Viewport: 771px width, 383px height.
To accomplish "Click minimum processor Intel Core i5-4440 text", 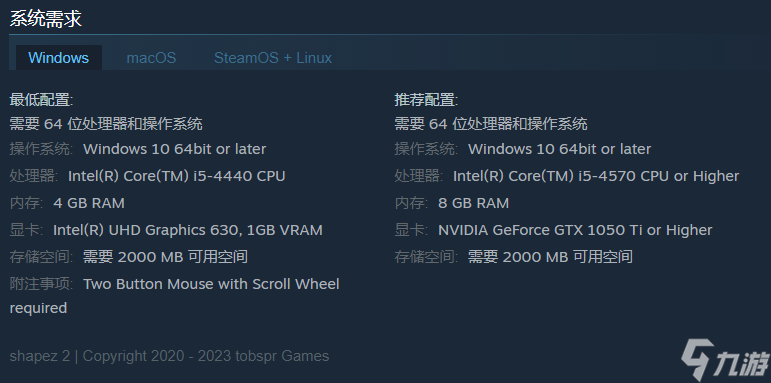I will (x=177, y=176).
